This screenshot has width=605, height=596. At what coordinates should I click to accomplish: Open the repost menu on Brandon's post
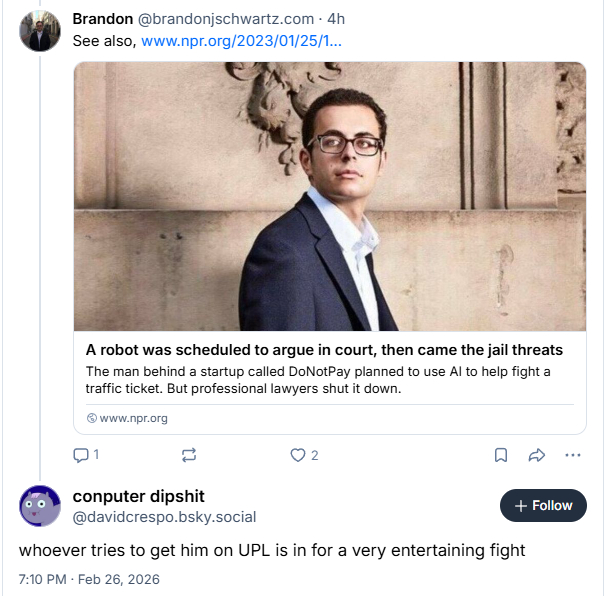[188, 455]
